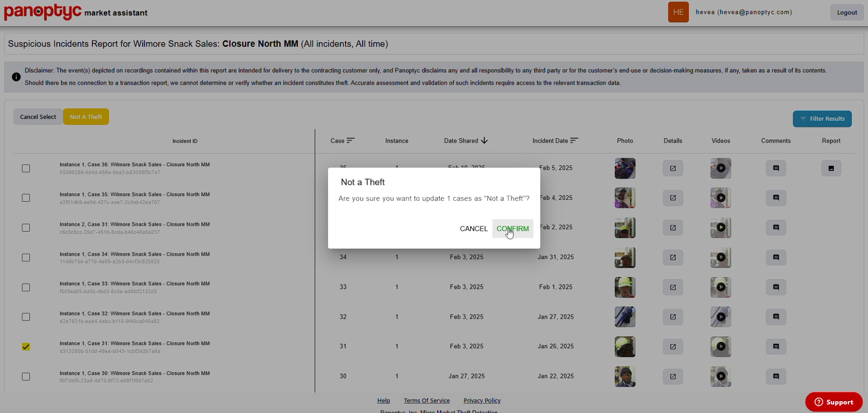868x413 pixels.
Task: Open the photo thumbnail for Case 30
Action: click(x=625, y=377)
